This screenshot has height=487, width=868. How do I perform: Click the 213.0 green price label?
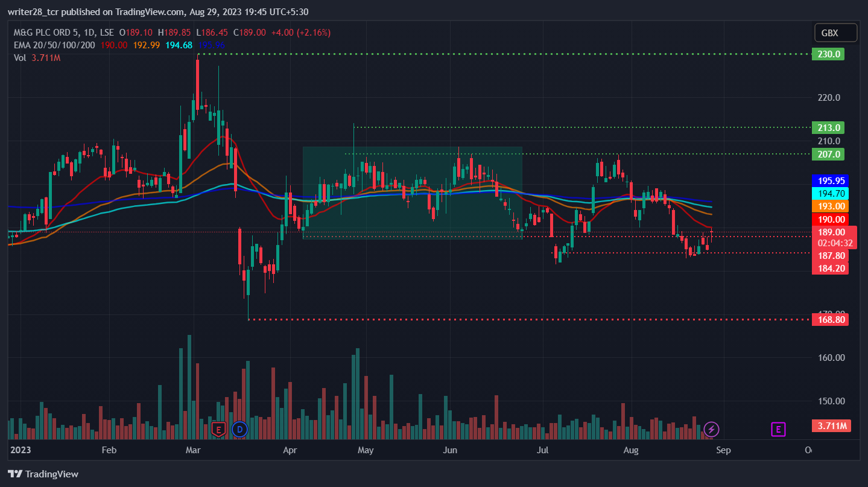point(828,127)
